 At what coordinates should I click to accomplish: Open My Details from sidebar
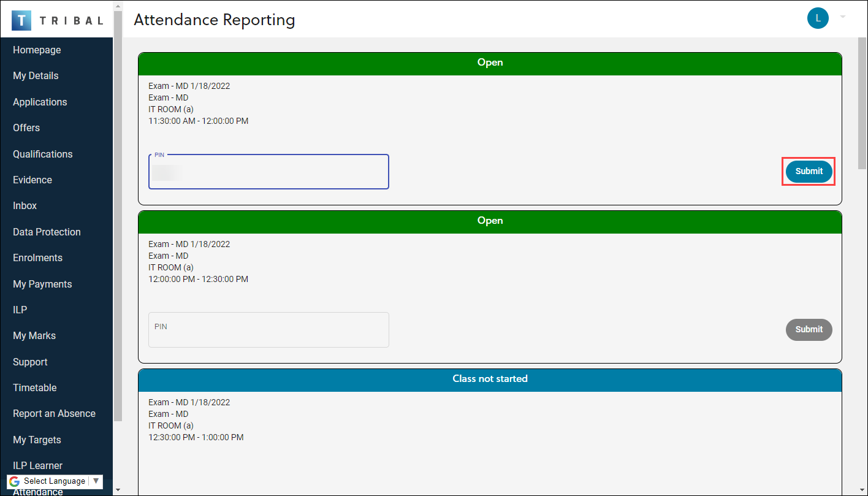[36, 76]
